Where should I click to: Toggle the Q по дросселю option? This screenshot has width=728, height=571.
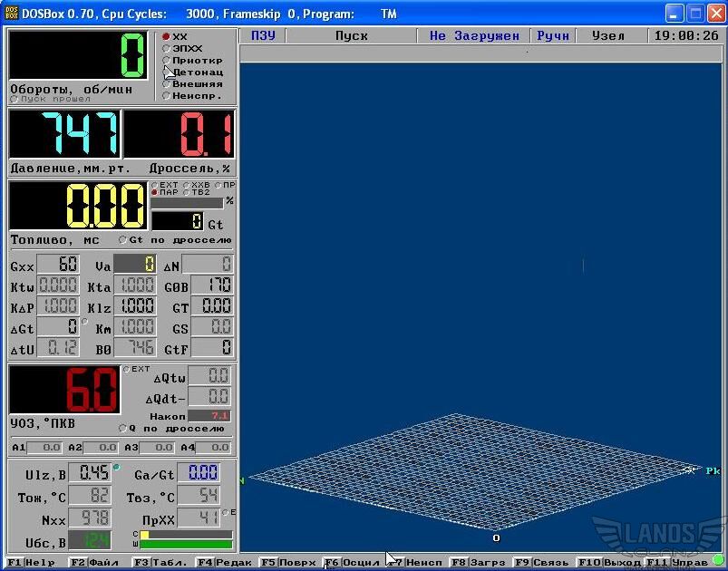123,428
